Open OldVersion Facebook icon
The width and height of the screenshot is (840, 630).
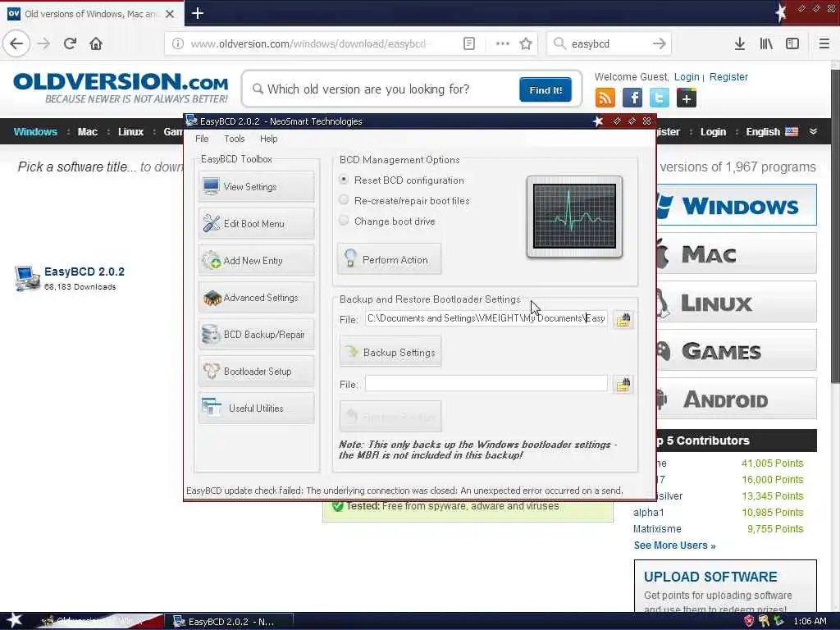632,98
